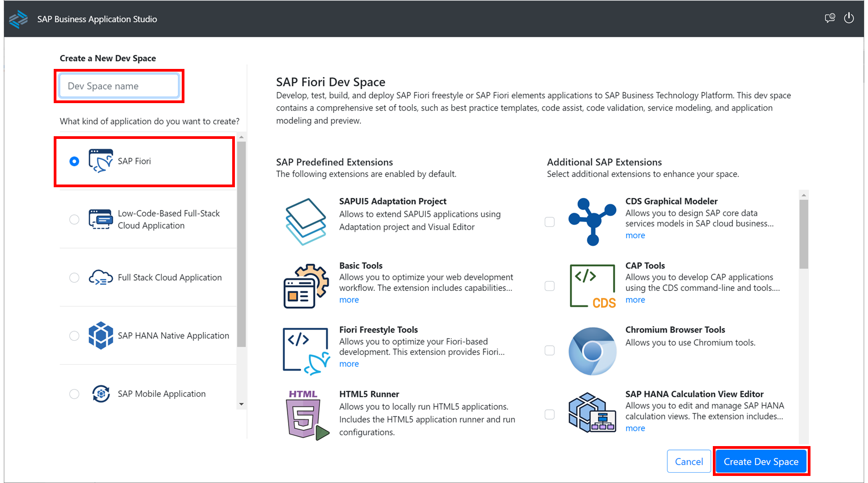
Task: Click the 'Fiori Freestyle Tools' title
Action: [x=379, y=329]
